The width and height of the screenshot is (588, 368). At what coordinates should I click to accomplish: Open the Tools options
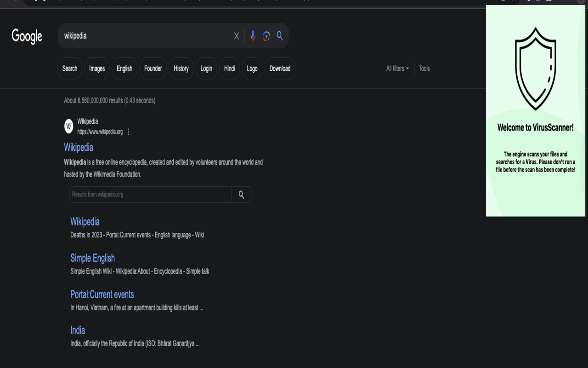coord(424,68)
